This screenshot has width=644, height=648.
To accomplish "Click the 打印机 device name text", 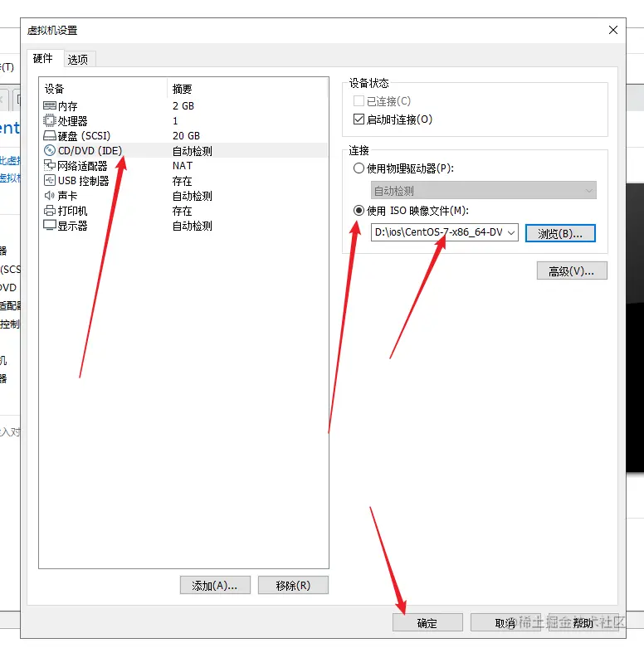I will 72,212.
